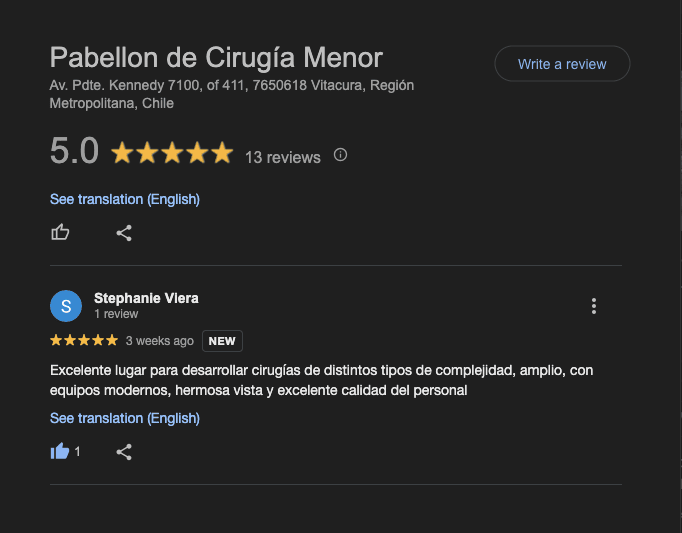The width and height of the screenshot is (682, 533).
Task: Click the Pabellon de Cirugía Menor title
Action: [216, 57]
